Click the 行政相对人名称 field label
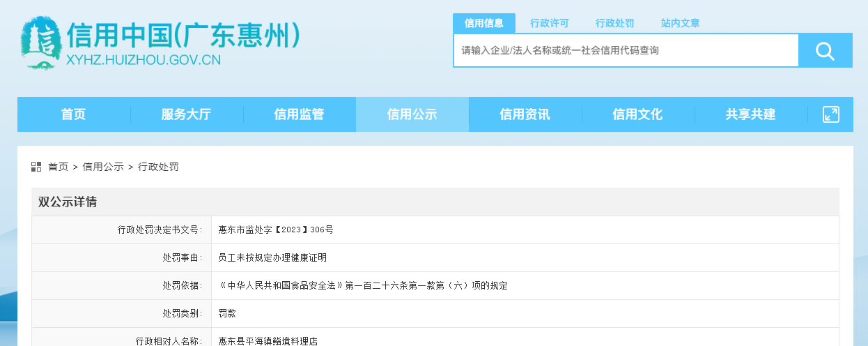The height and width of the screenshot is (346, 868). (x=169, y=341)
